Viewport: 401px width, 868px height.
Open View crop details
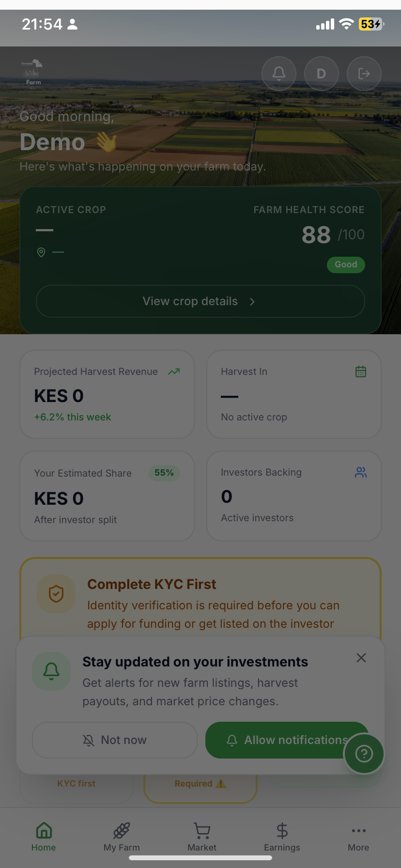[200, 301]
